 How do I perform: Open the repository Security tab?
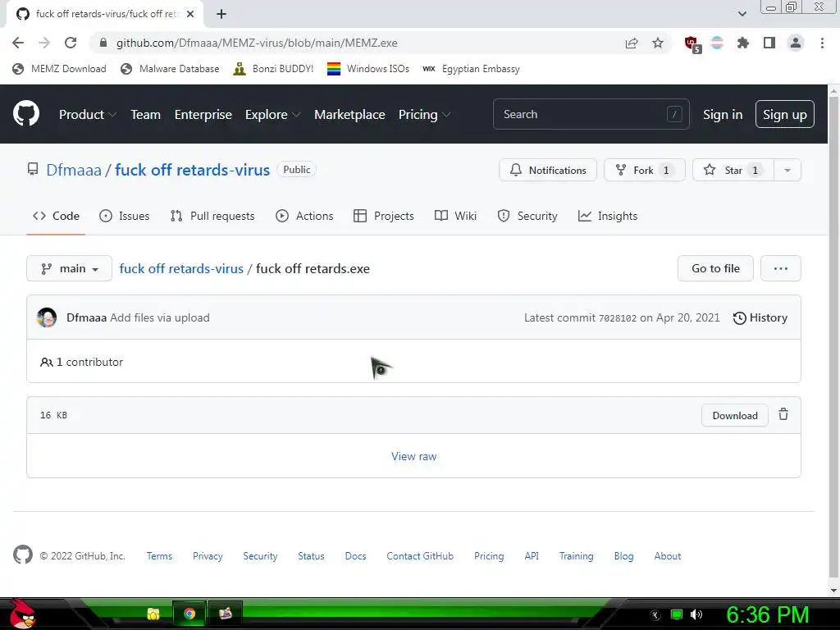(527, 216)
